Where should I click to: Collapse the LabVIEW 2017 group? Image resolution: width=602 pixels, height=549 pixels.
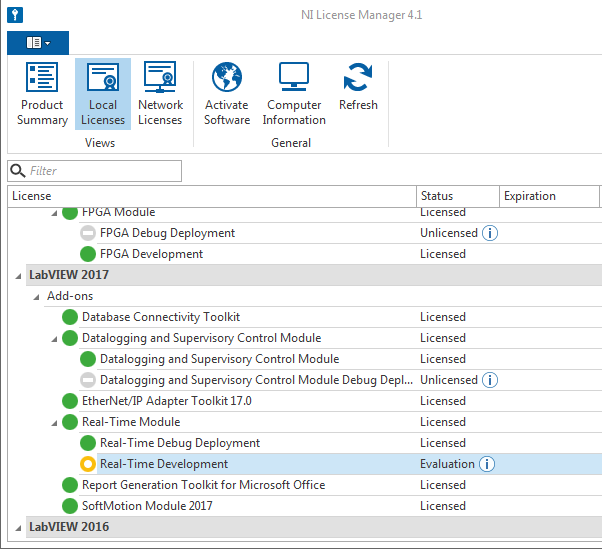point(18,276)
